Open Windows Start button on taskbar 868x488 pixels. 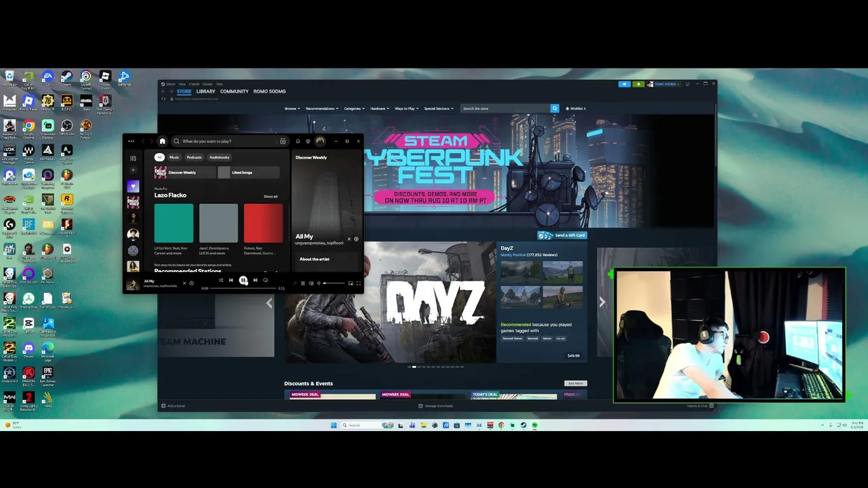(334, 426)
